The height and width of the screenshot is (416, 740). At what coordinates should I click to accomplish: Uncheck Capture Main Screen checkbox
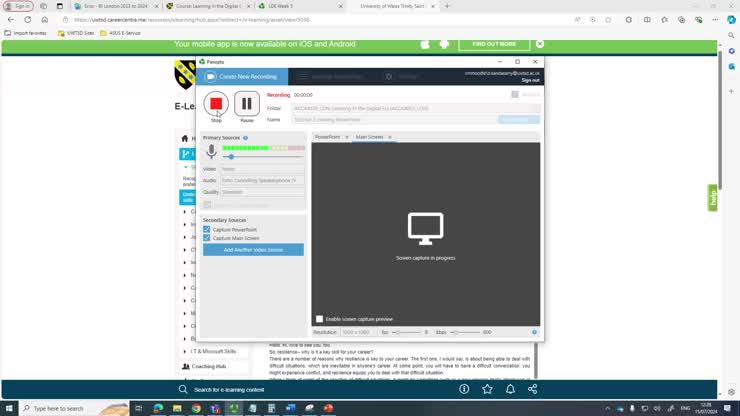pos(207,238)
